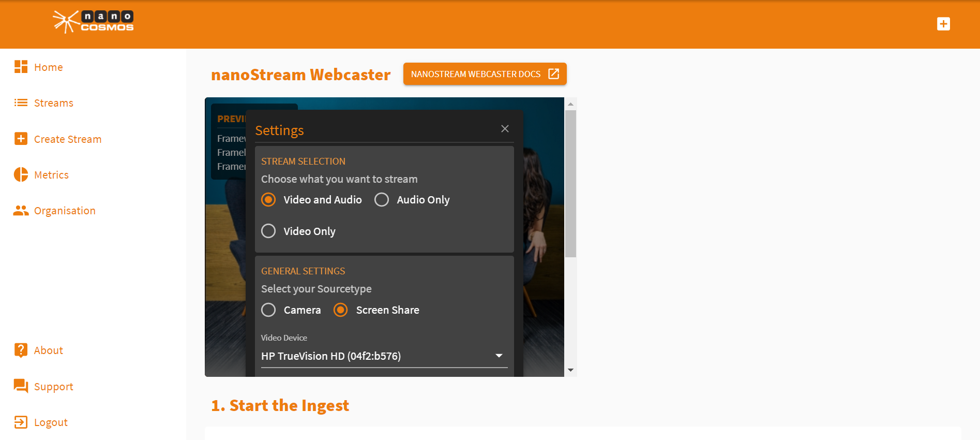Click the webcaster panel scroll down arrow

point(570,370)
